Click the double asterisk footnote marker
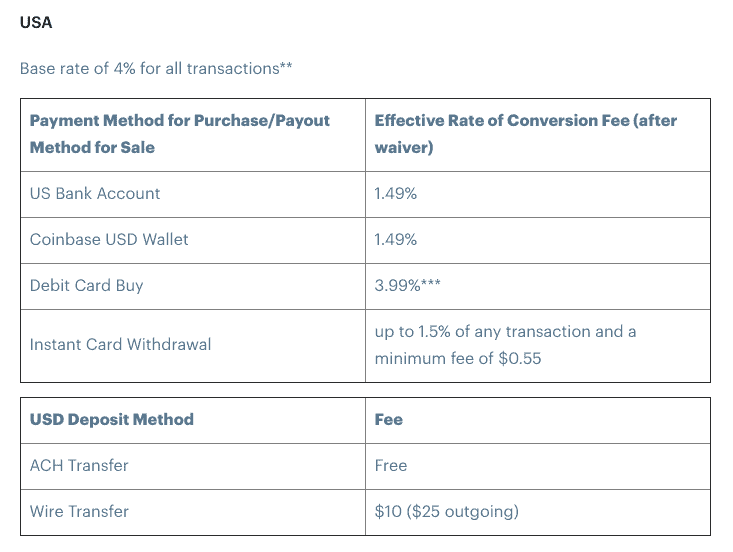The height and width of the screenshot is (552, 733). click(x=286, y=67)
